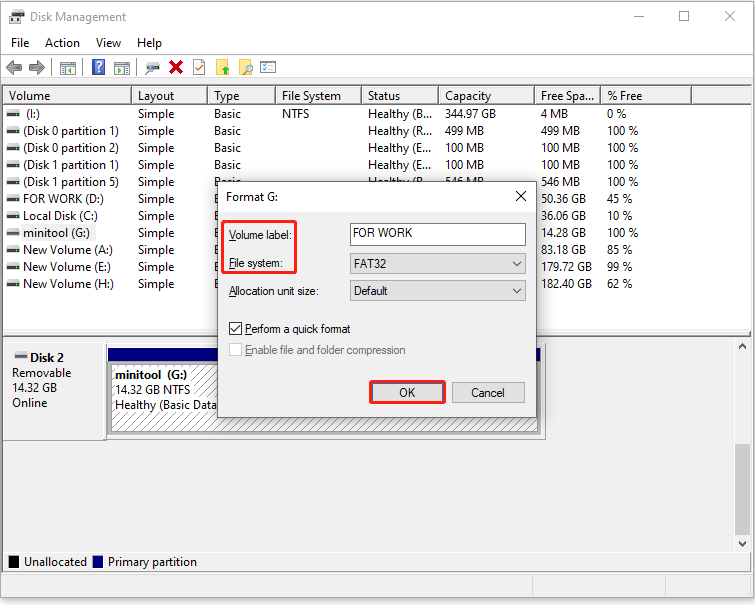Click drive icon beside Local Disk (C:)
The image size is (755, 605).
13,215
